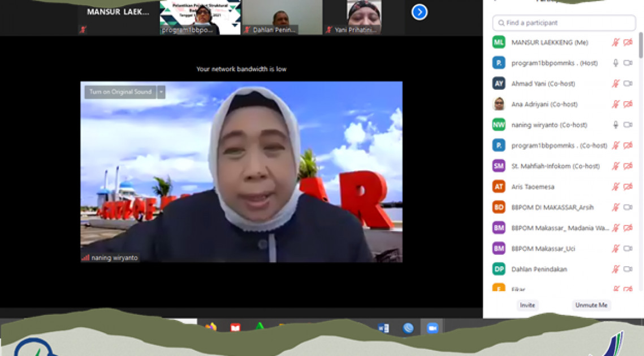The height and width of the screenshot is (356, 644).
Task: Select the program1bbpo... video thumbnail
Action: click(200, 18)
